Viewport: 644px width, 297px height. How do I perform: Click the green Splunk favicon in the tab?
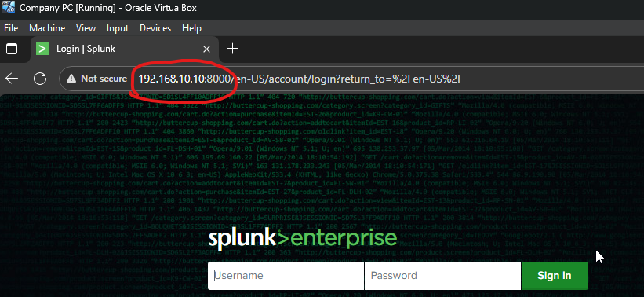click(x=42, y=49)
